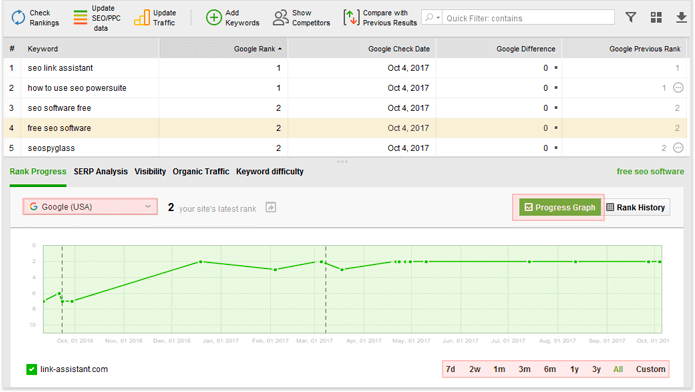This screenshot has width=695, height=392.
Task: Sort by the Google Rank column header
Action: point(223,49)
